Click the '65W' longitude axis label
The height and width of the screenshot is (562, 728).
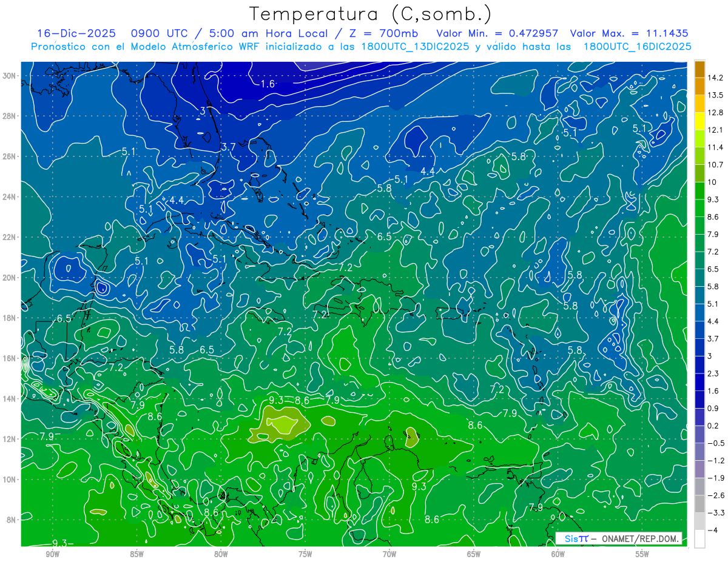click(474, 554)
